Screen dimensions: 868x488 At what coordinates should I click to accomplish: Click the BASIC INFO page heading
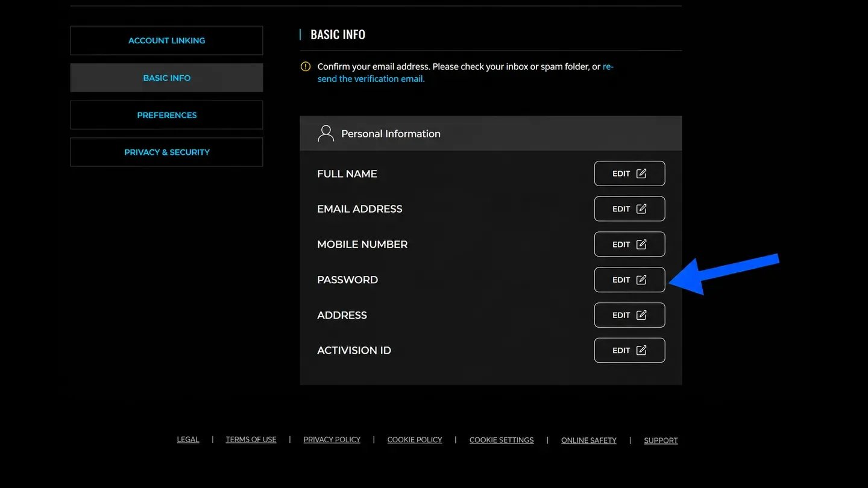tap(338, 34)
